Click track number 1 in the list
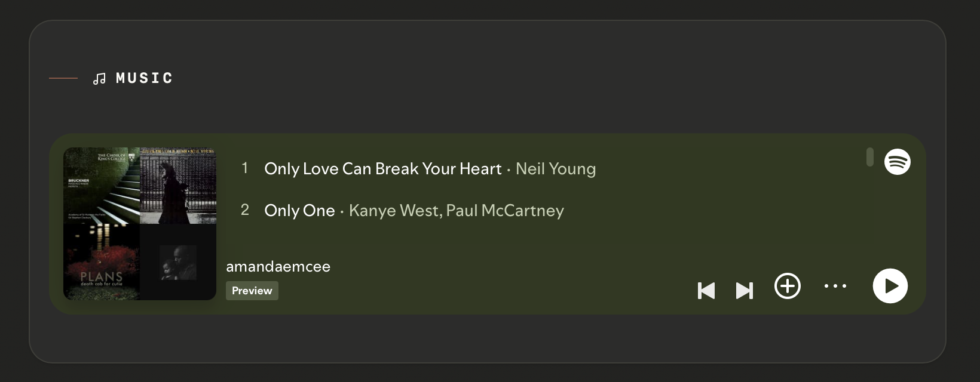Viewport: 980px width, 382px height. [244, 168]
